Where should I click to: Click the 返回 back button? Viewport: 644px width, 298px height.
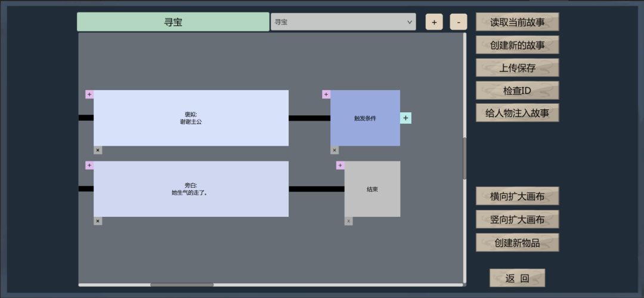pyautogui.click(x=517, y=278)
